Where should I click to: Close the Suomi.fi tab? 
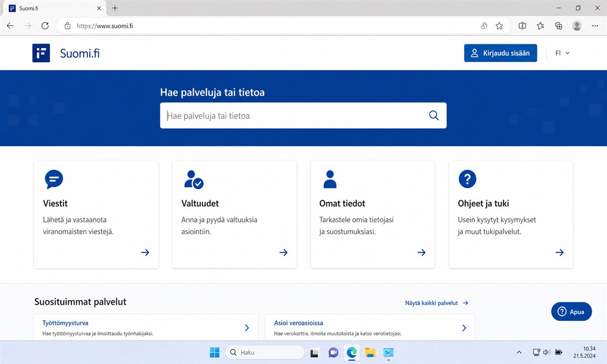pyautogui.click(x=98, y=8)
